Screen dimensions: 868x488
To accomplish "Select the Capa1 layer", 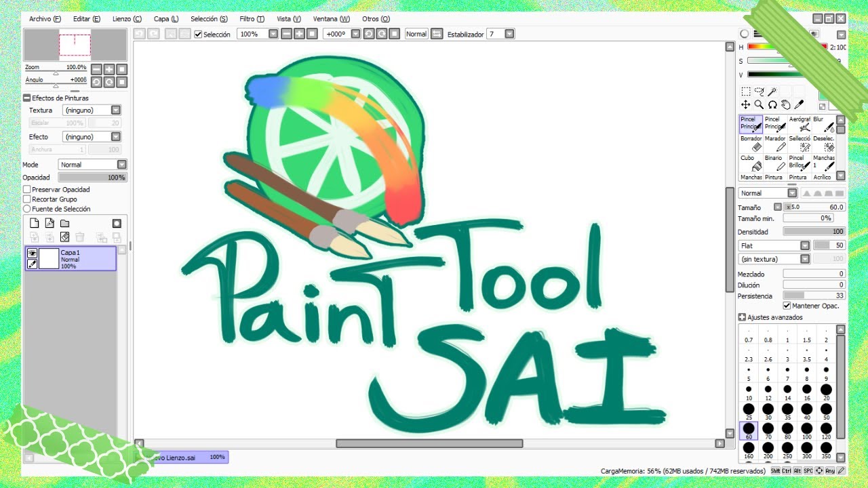I will coord(71,258).
